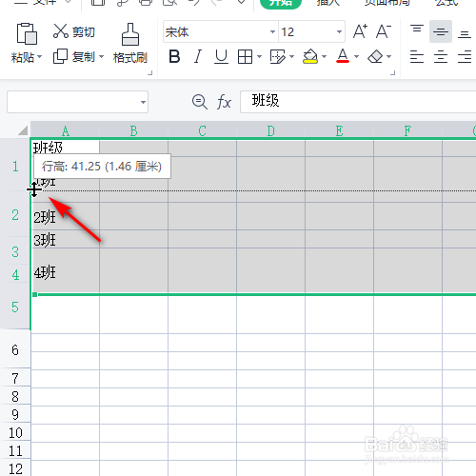This screenshot has width=476, height=476.
Task: Toggle underline formatting
Action: coord(221,57)
